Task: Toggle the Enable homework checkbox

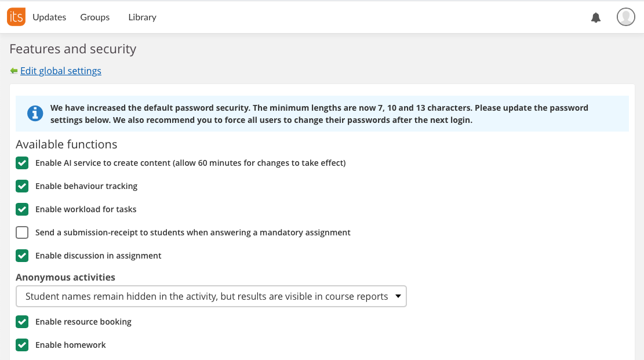Action: pyautogui.click(x=22, y=345)
